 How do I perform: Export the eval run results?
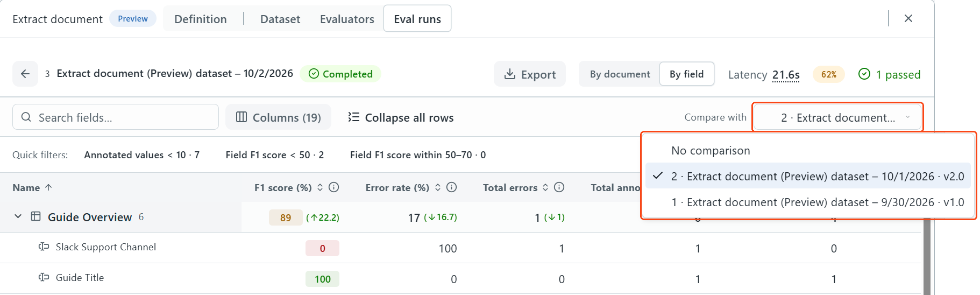coord(530,74)
